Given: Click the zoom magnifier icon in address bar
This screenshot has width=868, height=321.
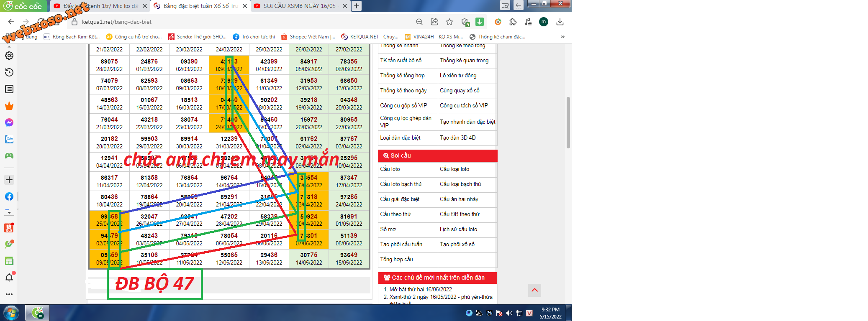Looking at the screenshot, I should coord(419,22).
